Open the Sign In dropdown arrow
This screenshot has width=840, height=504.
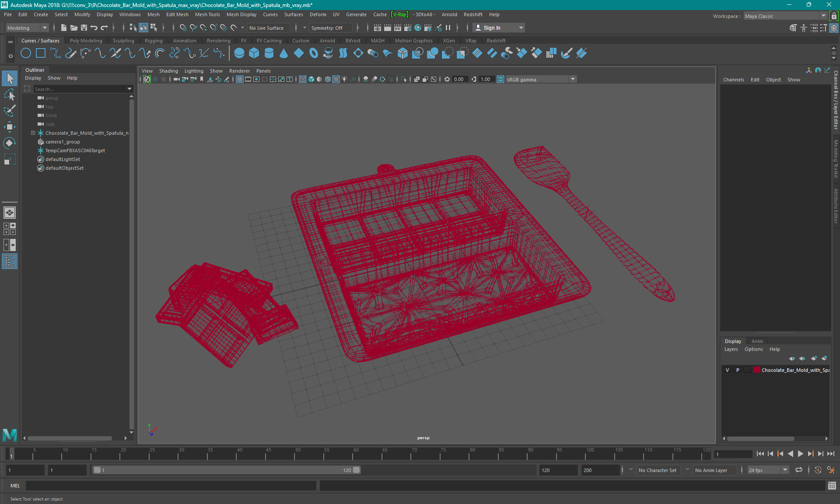[521, 28]
